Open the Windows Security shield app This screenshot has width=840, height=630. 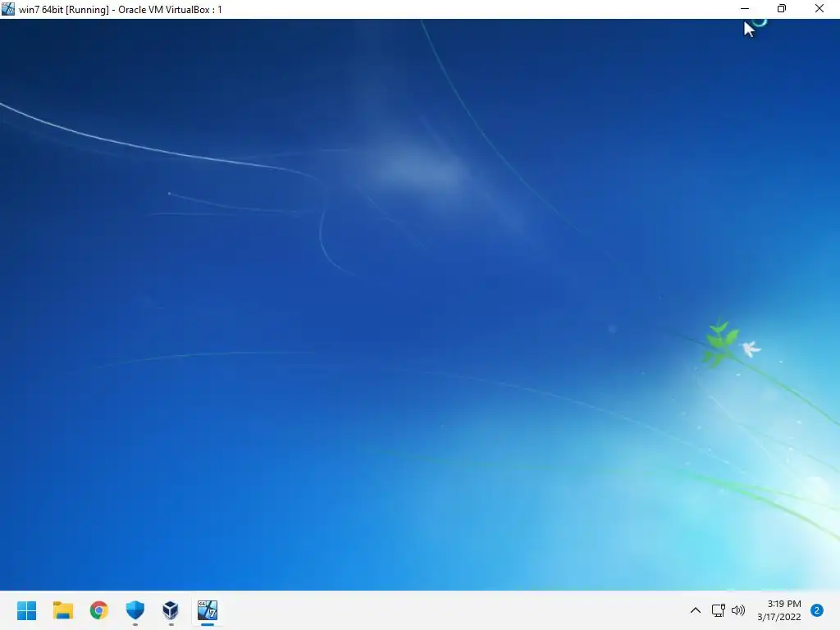click(135, 610)
